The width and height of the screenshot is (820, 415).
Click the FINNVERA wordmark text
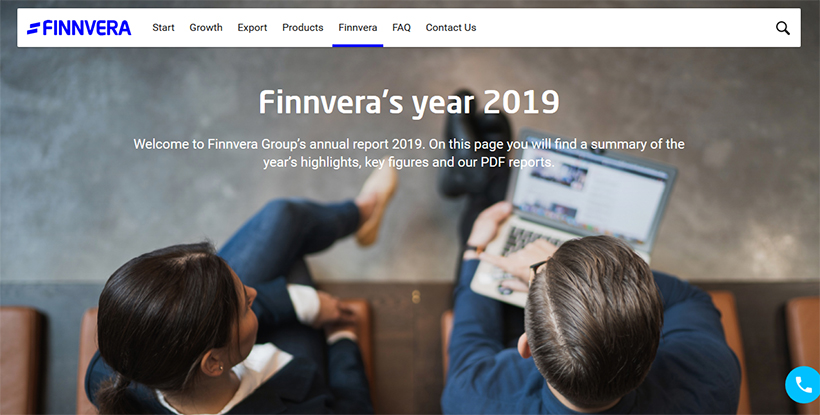coord(87,28)
